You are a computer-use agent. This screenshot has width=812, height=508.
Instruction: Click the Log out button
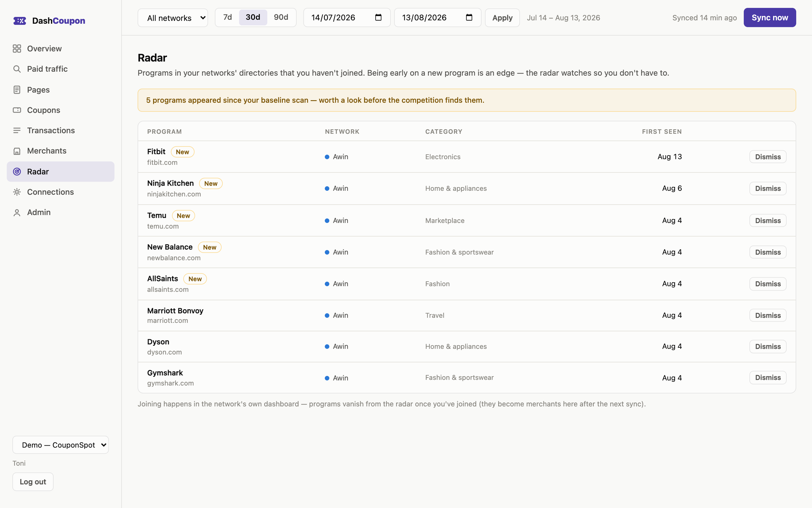pos(33,482)
